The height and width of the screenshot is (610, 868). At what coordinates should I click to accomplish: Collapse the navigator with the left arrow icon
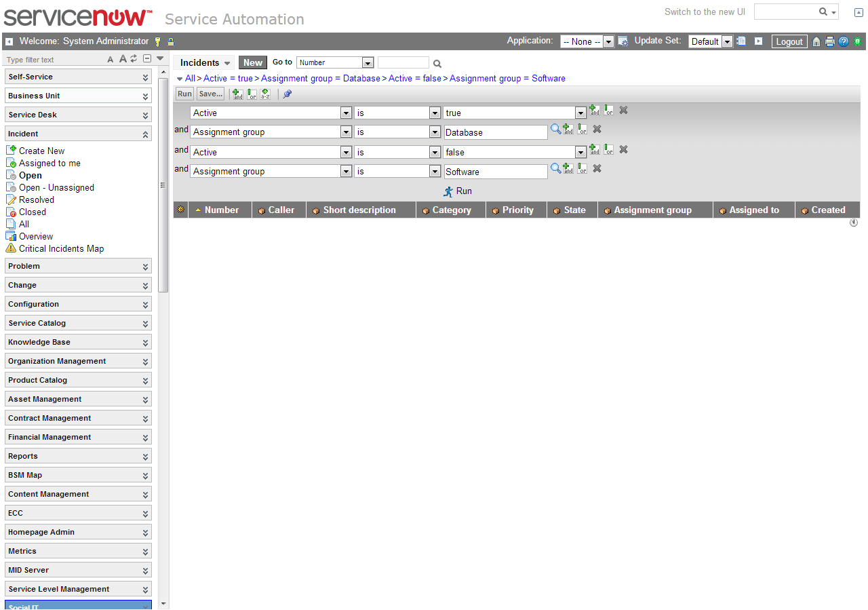pos(9,41)
